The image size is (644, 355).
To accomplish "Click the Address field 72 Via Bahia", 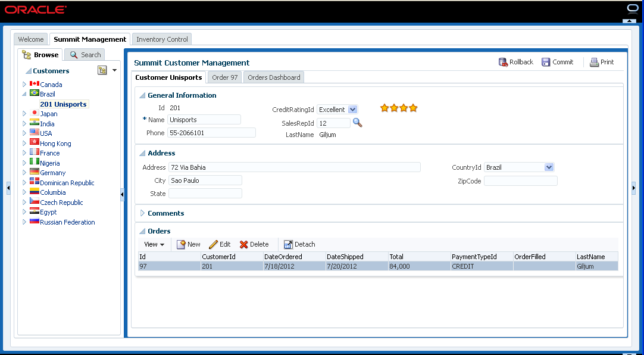I will pyautogui.click(x=294, y=167).
